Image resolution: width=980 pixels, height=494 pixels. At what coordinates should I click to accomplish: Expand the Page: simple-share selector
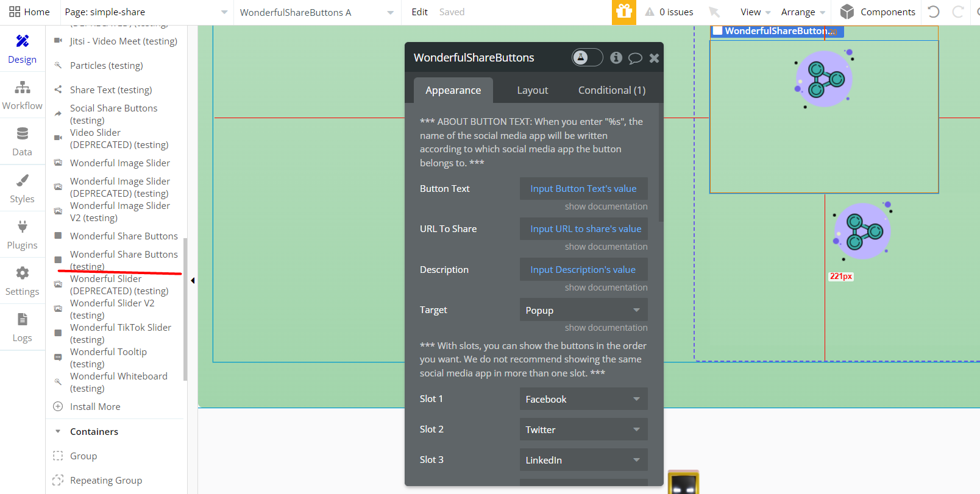[x=146, y=12]
